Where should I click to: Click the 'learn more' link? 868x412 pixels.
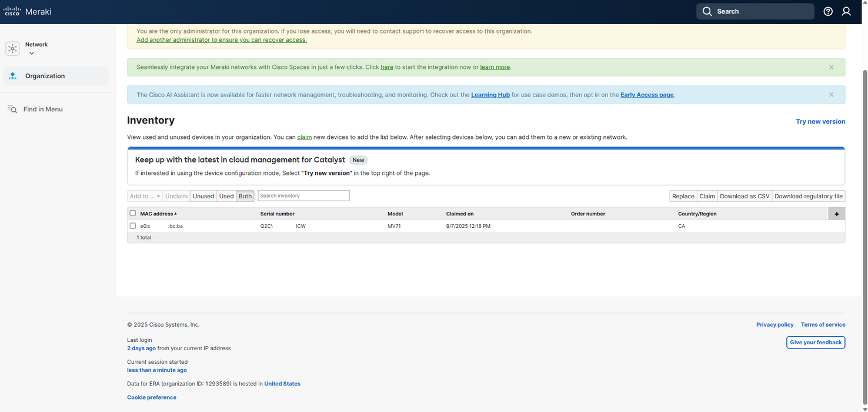(495, 67)
